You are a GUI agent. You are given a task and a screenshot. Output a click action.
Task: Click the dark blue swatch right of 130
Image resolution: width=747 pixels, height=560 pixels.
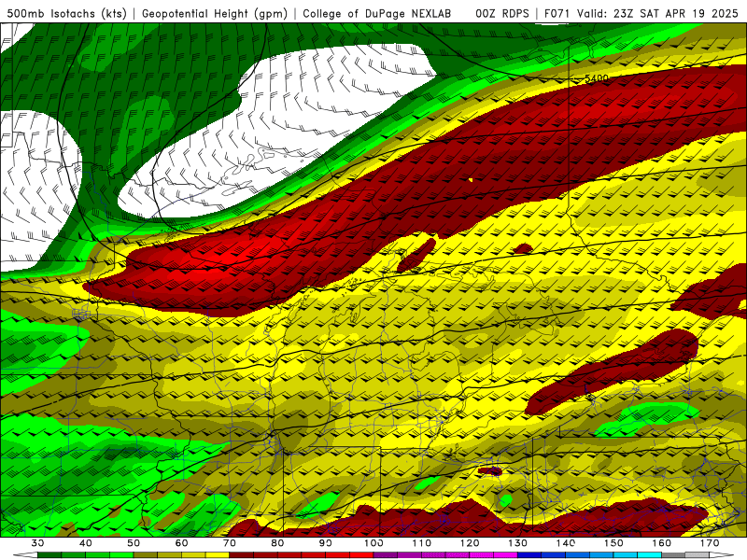click(x=529, y=555)
